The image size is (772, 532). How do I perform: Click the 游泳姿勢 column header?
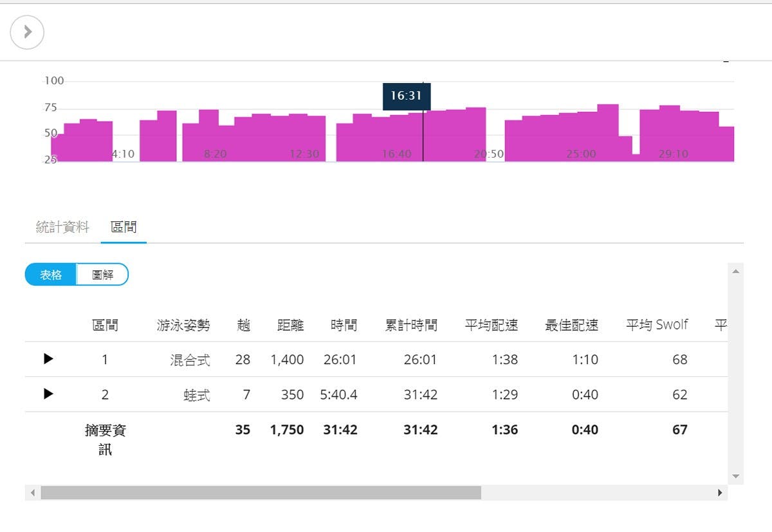tap(183, 326)
